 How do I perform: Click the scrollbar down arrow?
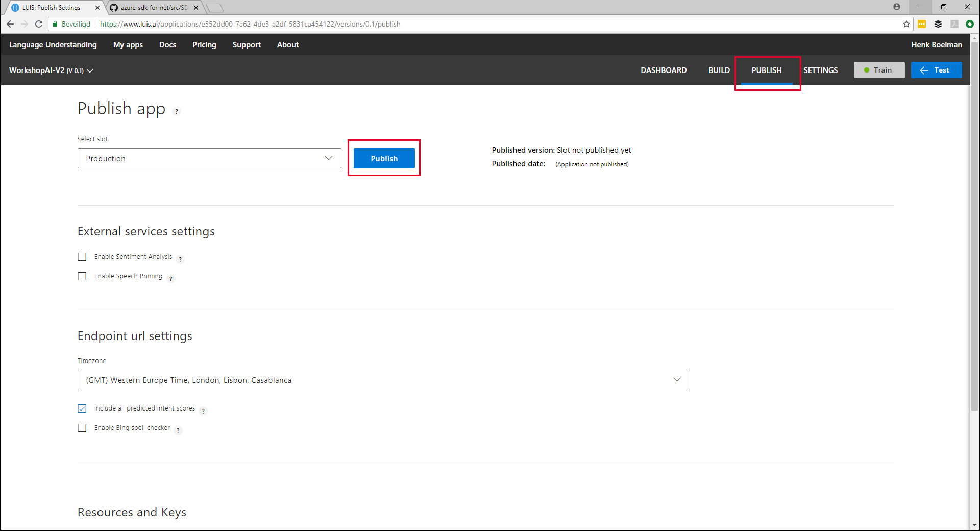click(x=974, y=525)
